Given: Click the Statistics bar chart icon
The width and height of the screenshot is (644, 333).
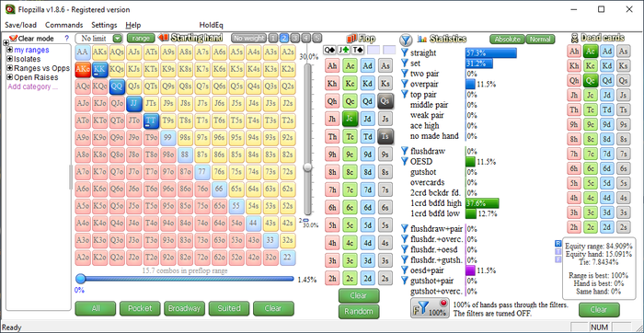Looking at the screenshot, I should point(421,39).
